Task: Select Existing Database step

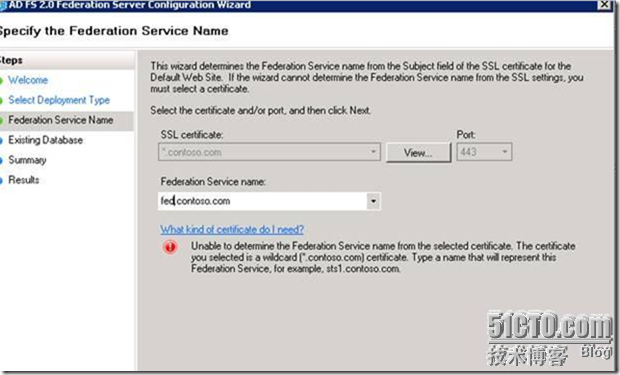Action: 45,140
